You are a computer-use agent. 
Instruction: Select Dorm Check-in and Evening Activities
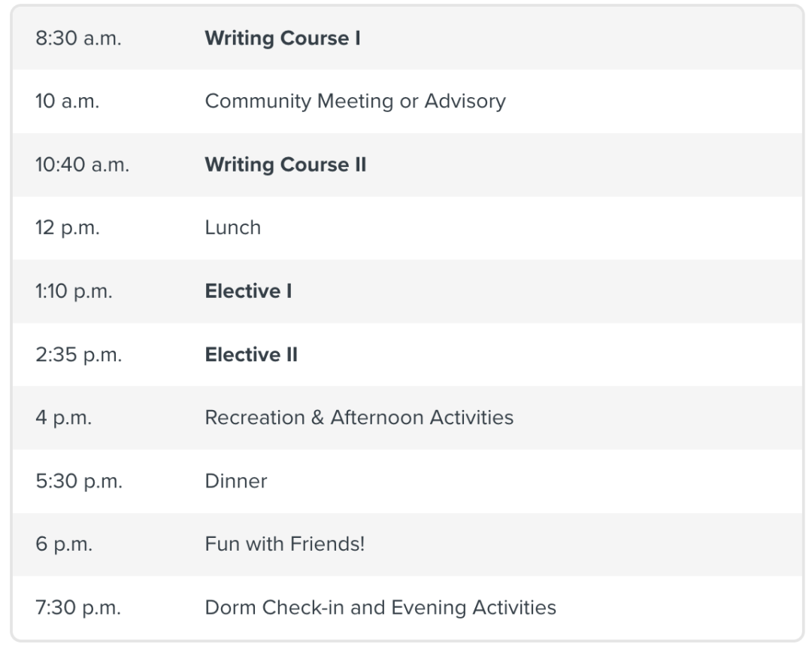pos(380,607)
